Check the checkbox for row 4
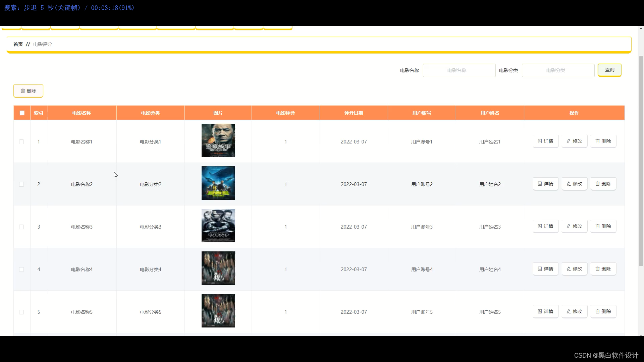Viewport: 644px width, 362px height. tap(21, 269)
